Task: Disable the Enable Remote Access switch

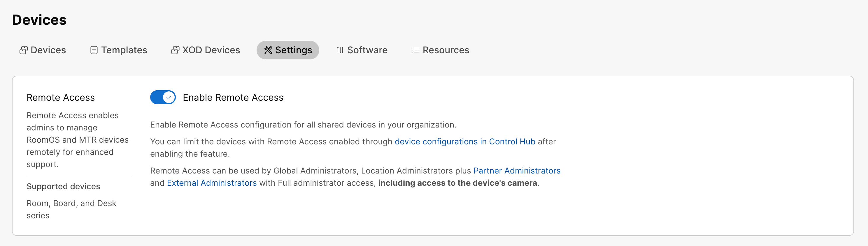Action: click(x=163, y=97)
